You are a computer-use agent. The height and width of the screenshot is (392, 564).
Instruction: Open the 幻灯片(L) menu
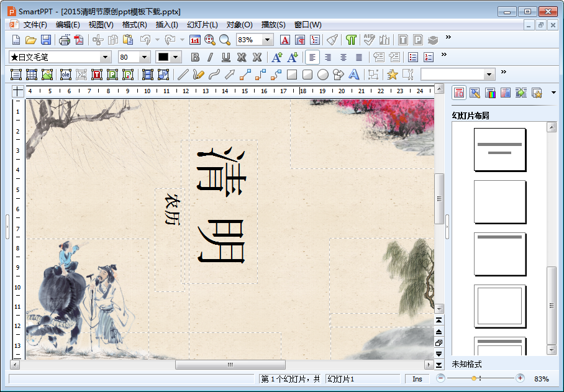[202, 25]
